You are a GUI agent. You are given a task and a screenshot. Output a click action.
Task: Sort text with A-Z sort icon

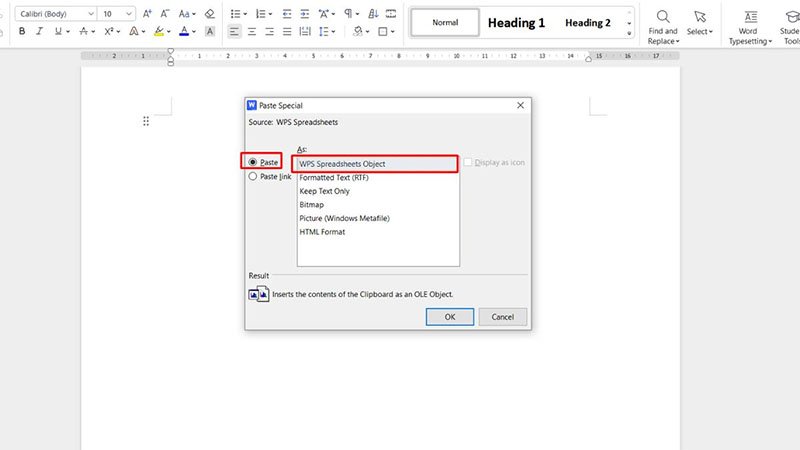point(373,14)
